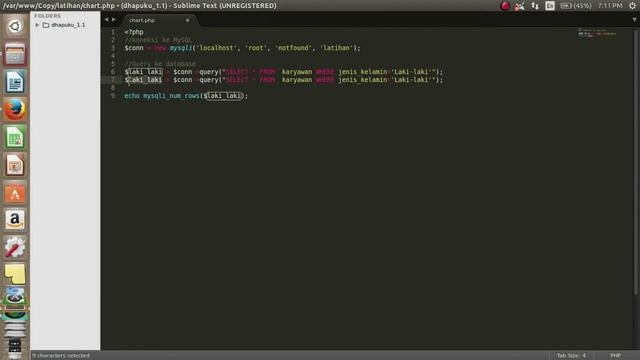The width and height of the screenshot is (640, 360).
Task: Open LibreOffice Writer from the dock
Action: (15, 82)
